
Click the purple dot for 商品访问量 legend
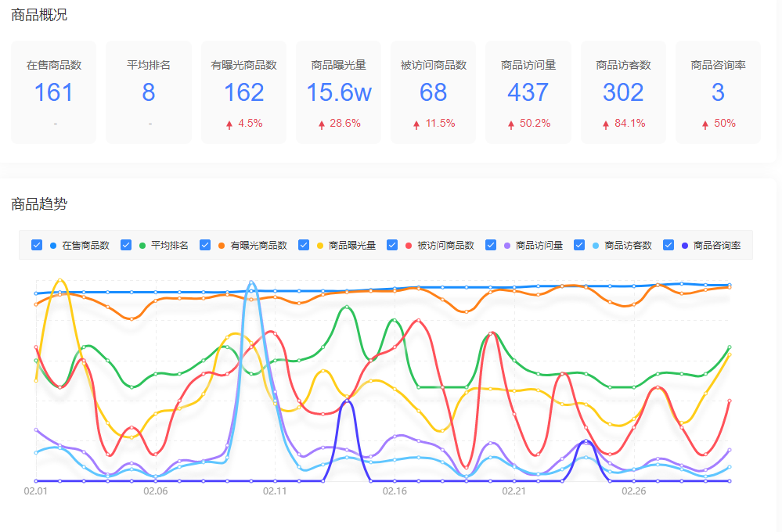click(x=507, y=246)
